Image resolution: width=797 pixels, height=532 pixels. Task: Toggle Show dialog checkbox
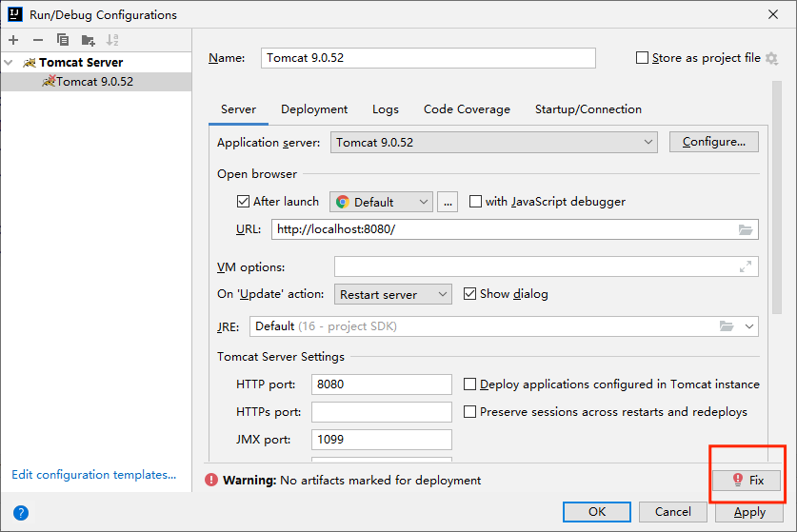(x=469, y=294)
